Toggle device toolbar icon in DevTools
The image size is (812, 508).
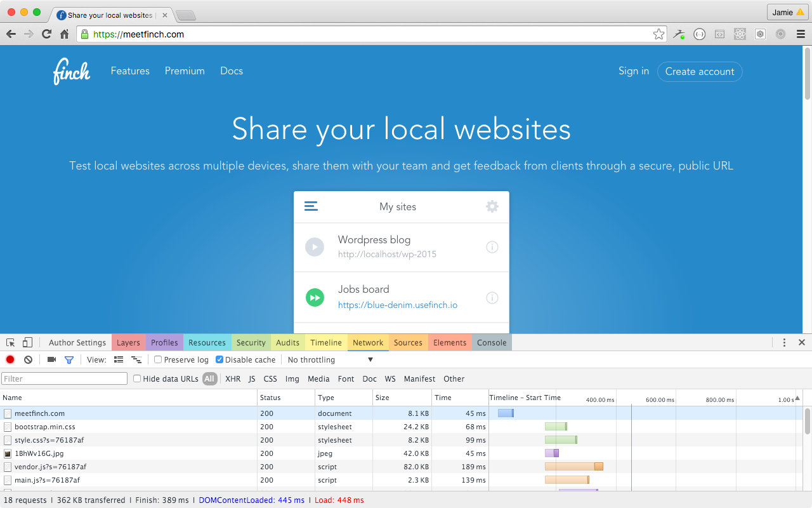click(27, 342)
